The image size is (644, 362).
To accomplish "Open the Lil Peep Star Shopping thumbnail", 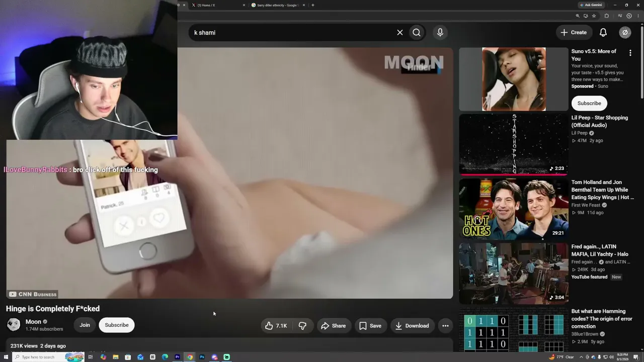I will pyautogui.click(x=514, y=144).
